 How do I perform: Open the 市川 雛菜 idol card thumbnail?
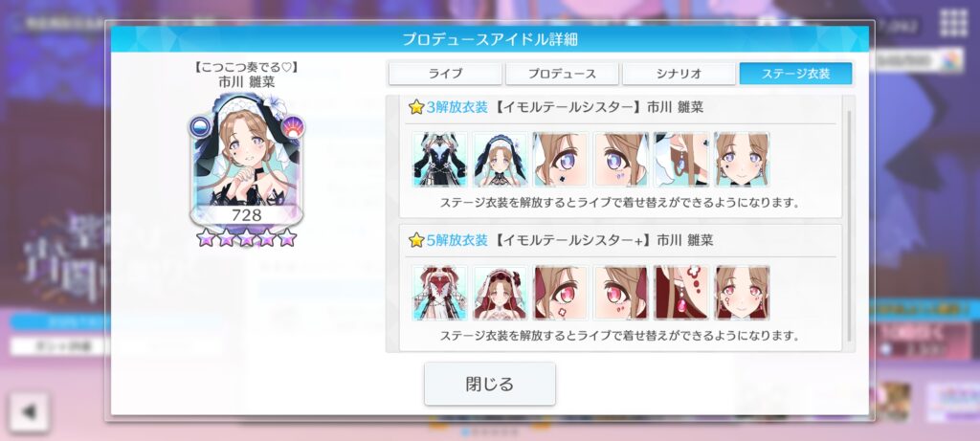(246, 160)
